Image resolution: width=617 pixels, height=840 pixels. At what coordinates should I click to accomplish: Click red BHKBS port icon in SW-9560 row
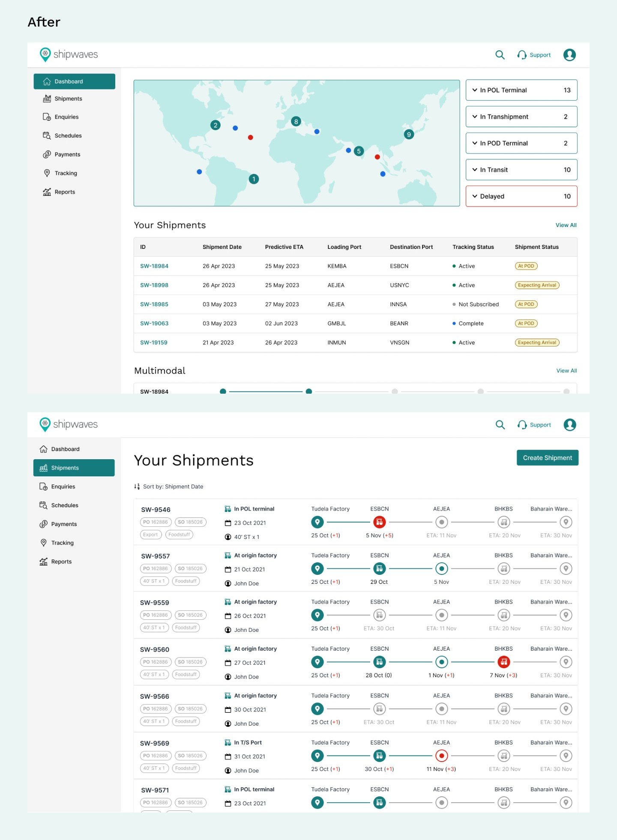pos(504,662)
